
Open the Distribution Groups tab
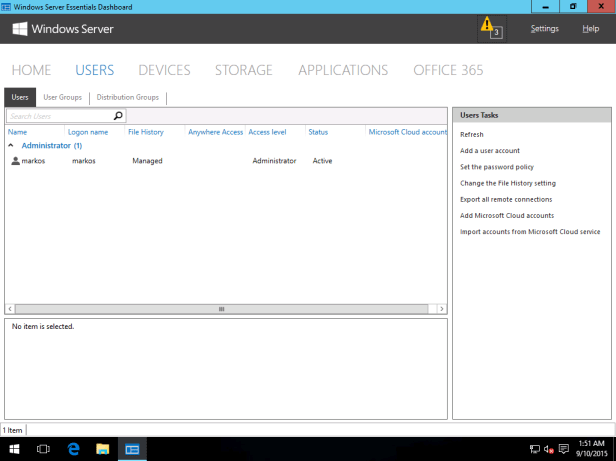127,97
